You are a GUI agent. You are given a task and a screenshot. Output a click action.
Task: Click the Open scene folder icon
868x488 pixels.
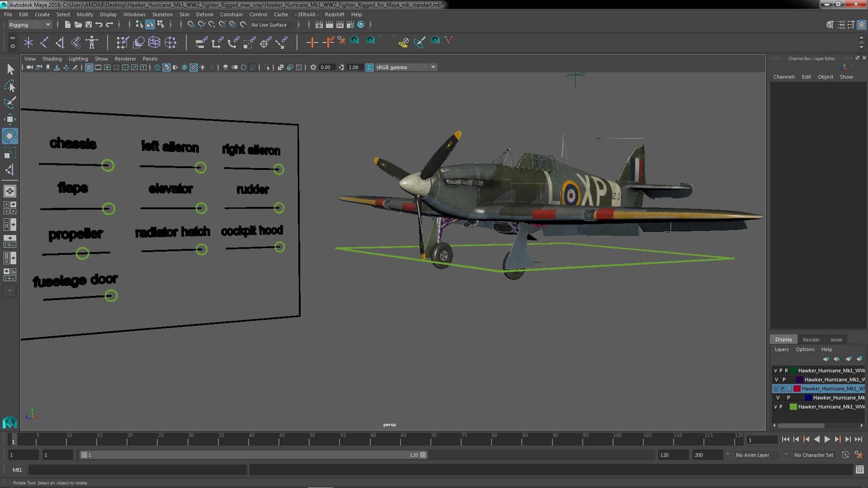pos(78,24)
